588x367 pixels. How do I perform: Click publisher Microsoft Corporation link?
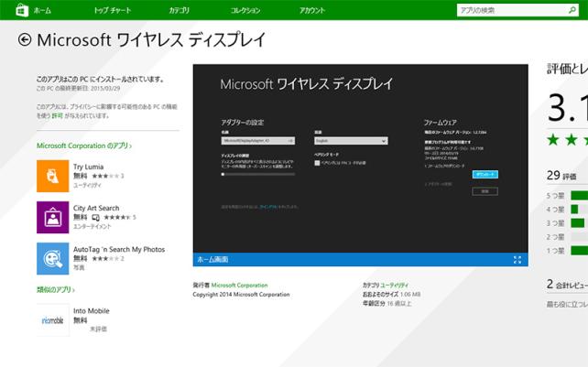(x=240, y=285)
